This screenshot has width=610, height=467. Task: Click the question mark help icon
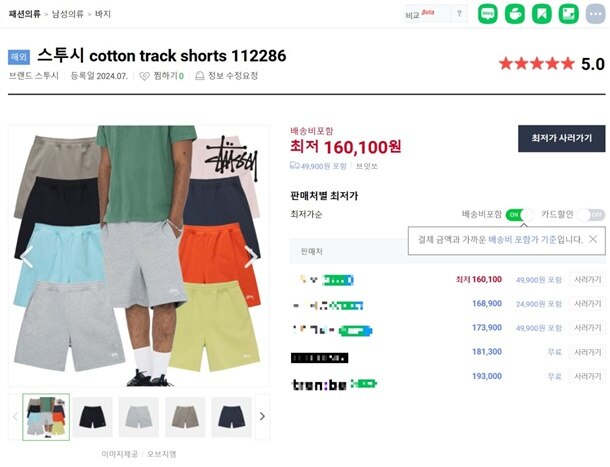pyautogui.click(x=459, y=14)
